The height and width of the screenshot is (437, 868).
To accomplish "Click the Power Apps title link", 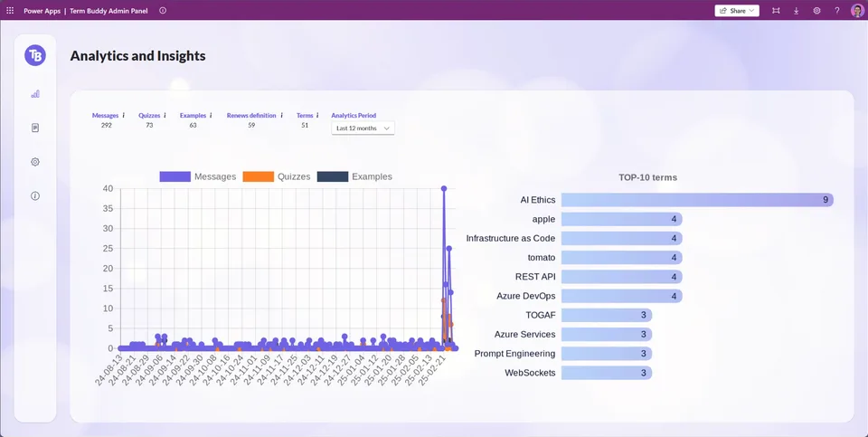I will pos(42,11).
